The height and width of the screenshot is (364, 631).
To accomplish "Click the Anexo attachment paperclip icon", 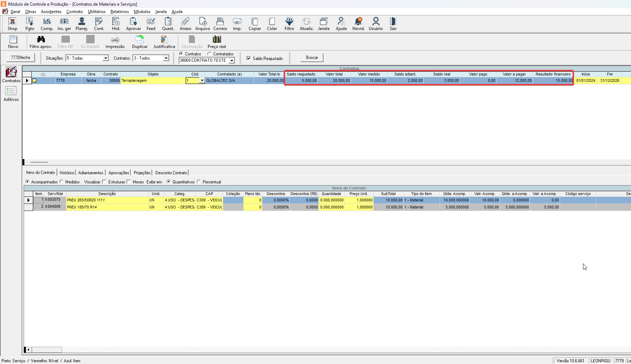I will coord(185,24).
